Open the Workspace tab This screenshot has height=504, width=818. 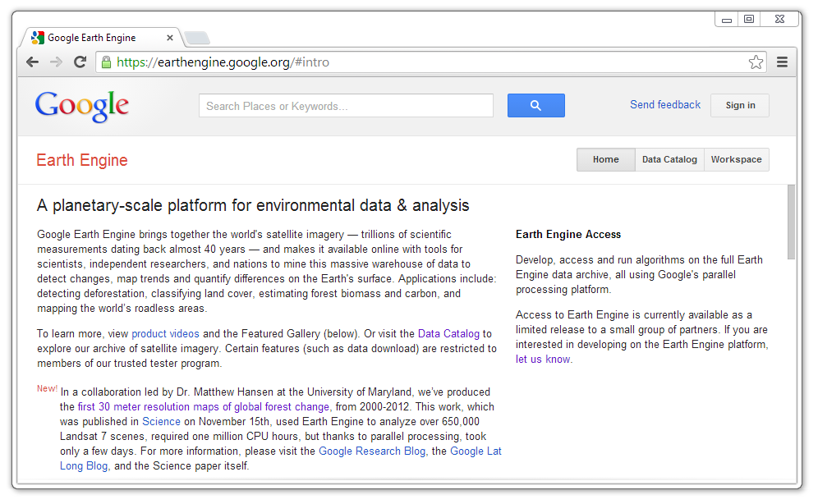click(736, 159)
